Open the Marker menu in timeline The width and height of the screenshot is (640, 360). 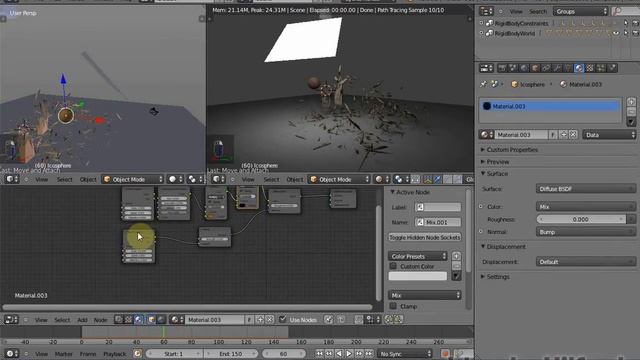pos(63,353)
